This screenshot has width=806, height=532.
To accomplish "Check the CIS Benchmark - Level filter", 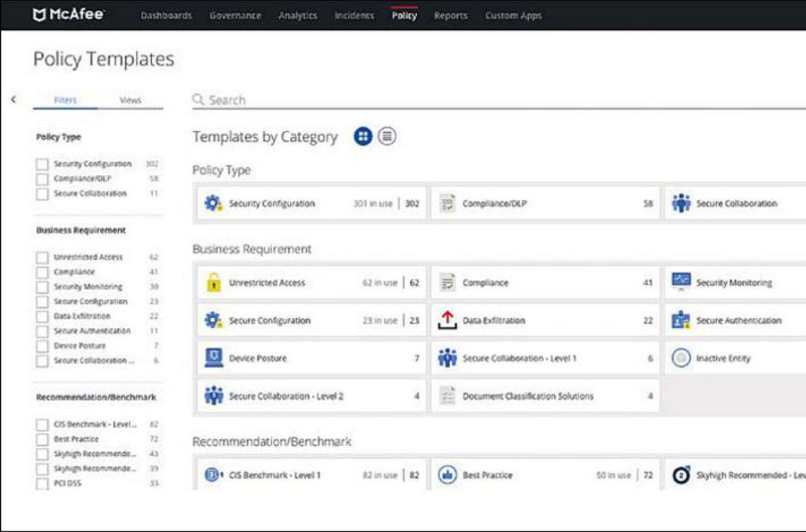I will (x=42, y=425).
